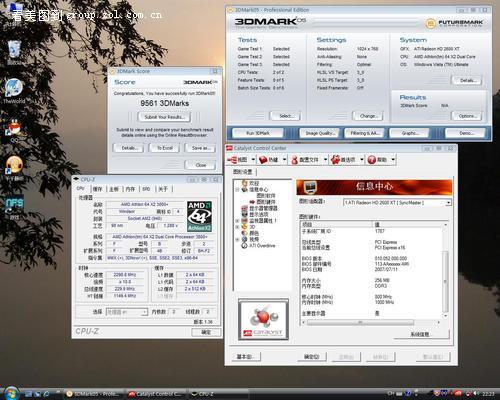
Task: Collapse the 信息中心 tree node
Action: 237,190
